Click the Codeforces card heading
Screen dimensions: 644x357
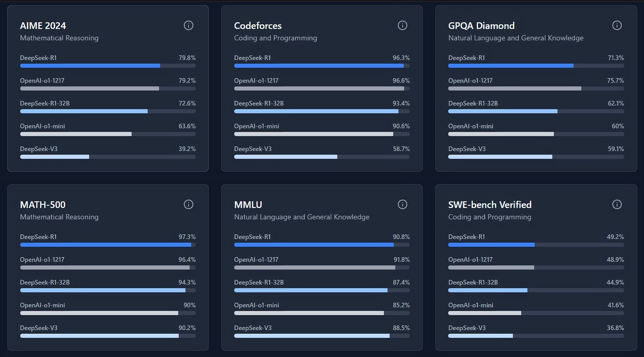tap(258, 26)
